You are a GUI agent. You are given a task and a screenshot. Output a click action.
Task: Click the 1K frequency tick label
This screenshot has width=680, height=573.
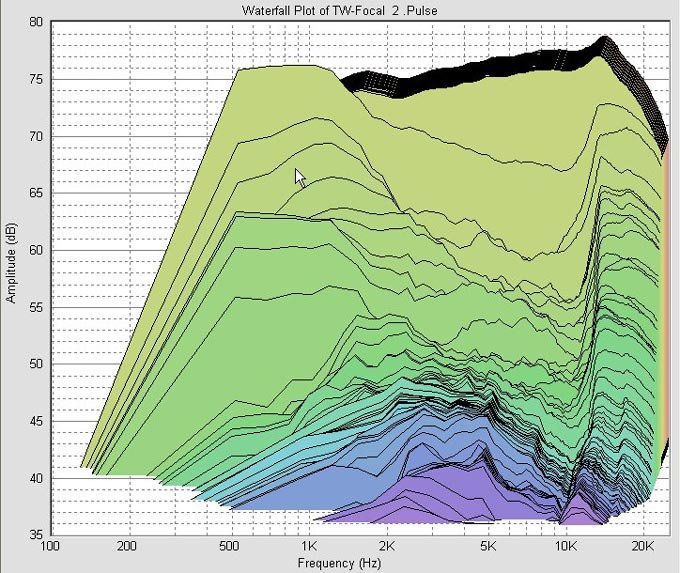pos(309,547)
